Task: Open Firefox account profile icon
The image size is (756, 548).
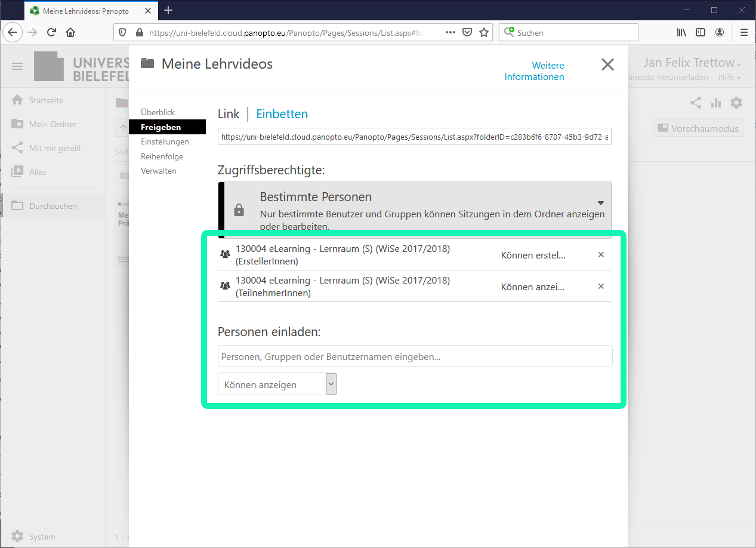Action: [x=720, y=32]
